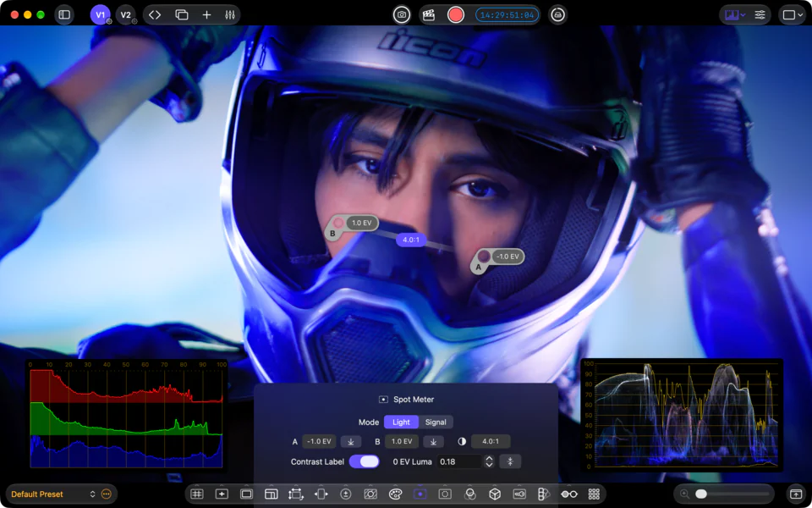
Task: Click the orange ellipsis preset options button
Action: 107,494
